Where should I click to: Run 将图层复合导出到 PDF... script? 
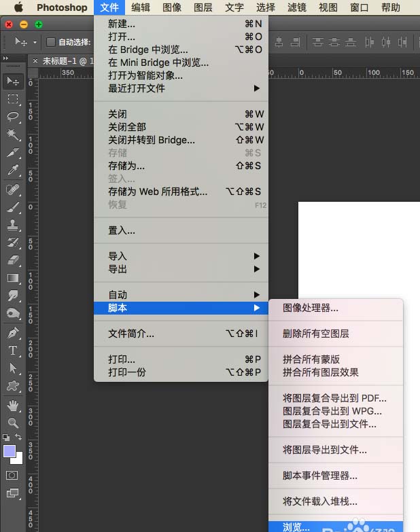coord(336,398)
